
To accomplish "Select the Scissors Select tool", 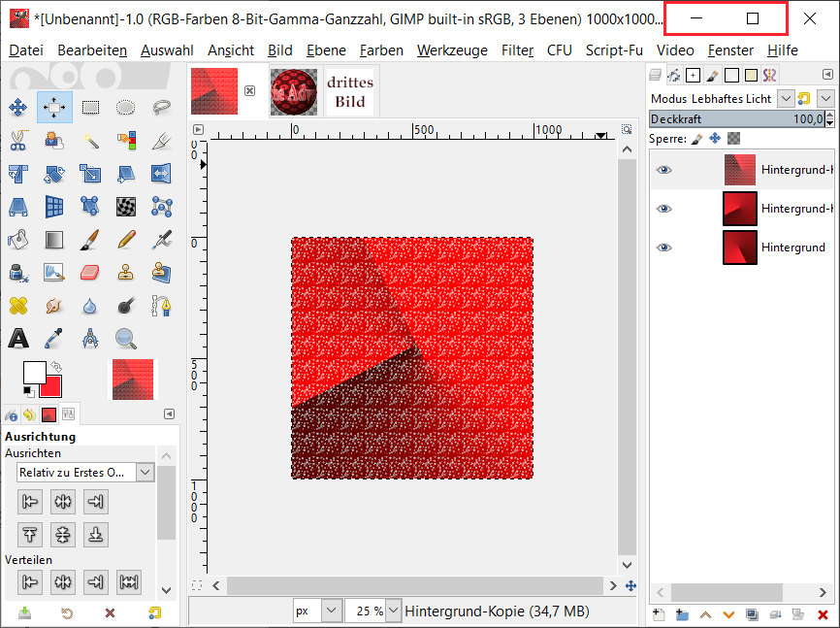I will tap(17, 141).
